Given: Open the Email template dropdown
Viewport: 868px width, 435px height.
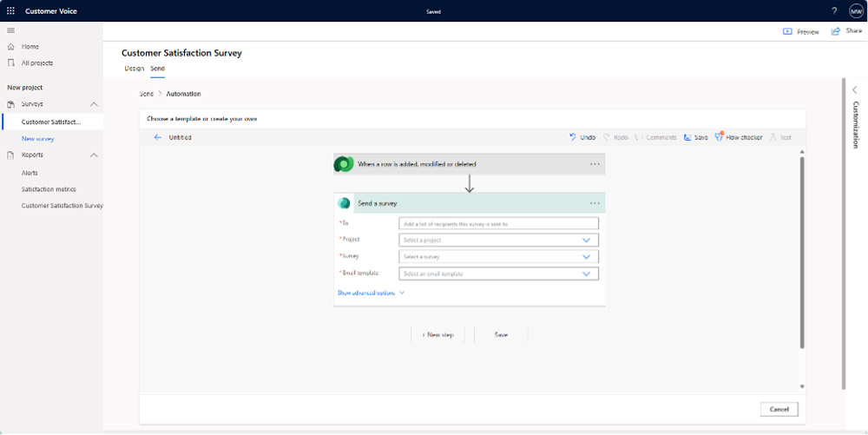Looking at the screenshot, I should point(498,274).
